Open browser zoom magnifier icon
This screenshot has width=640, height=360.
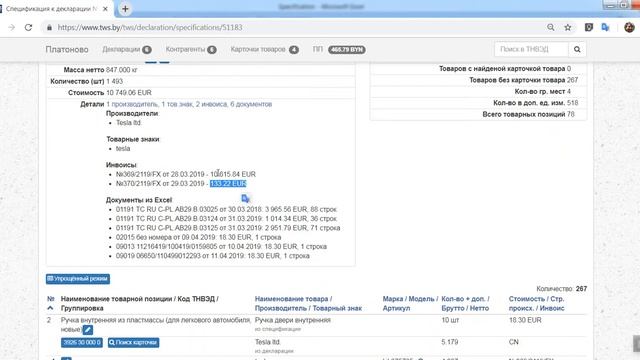pos(551,27)
